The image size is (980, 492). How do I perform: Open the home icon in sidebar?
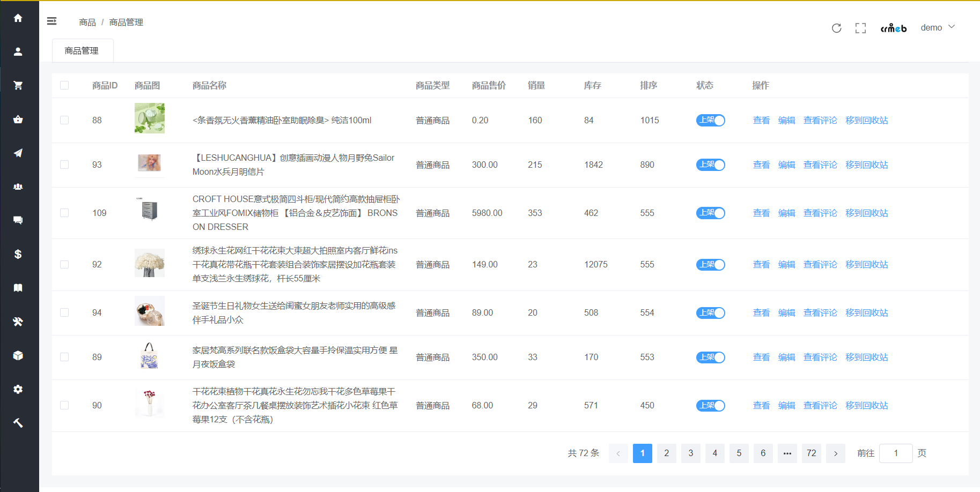pyautogui.click(x=18, y=18)
